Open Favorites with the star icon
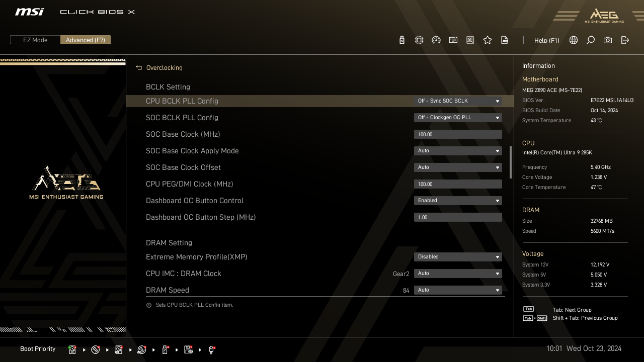The image size is (644, 362). pos(487,40)
